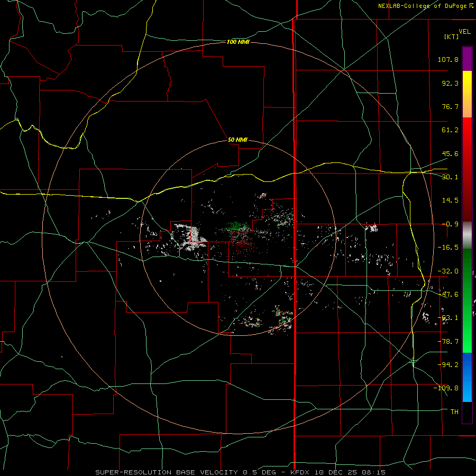This screenshot has width=476, height=476.
Task: Pick the dark TH segment of the color bar
Action: click(x=467, y=412)
